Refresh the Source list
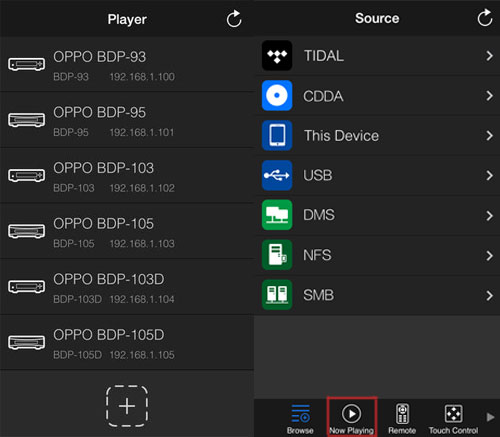Image resolution: width=500 pixels, height=437 pixels. pos(485,18)
